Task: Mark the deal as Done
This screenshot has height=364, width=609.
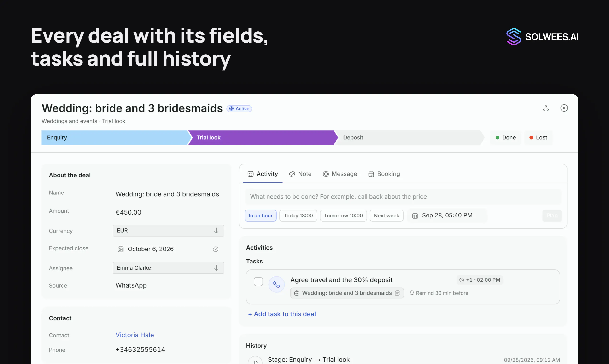Action: [x=506, y=138]
